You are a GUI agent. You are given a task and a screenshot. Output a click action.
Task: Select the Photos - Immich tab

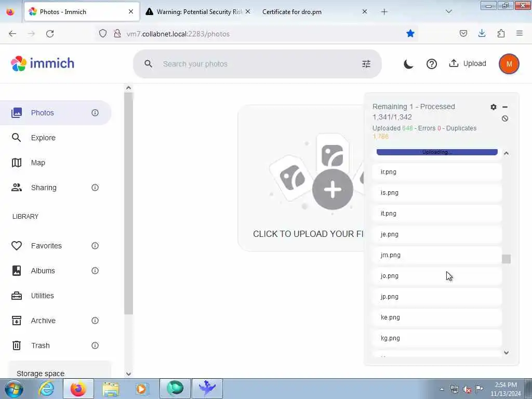tap(82, 12)
